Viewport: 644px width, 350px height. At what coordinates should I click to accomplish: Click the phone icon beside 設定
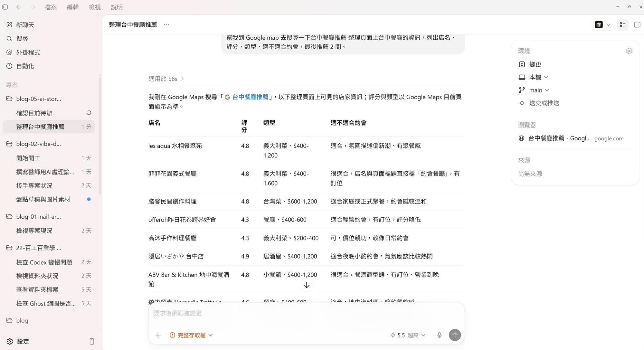[x=92, y=341]
